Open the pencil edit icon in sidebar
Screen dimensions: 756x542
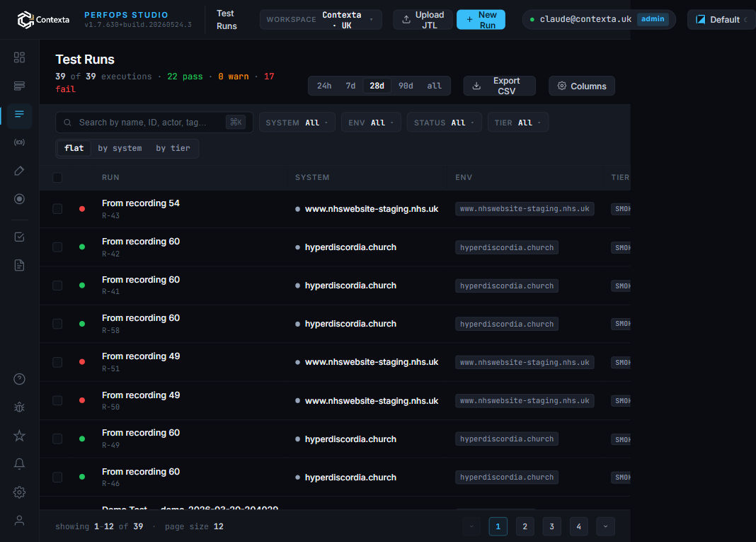tap(19, 171)
